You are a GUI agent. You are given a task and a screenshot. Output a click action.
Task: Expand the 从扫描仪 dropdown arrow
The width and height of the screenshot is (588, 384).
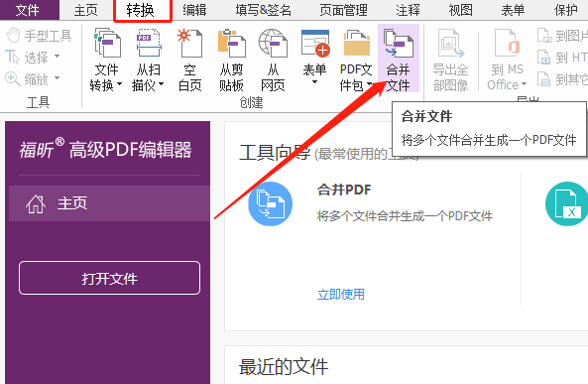162,84
